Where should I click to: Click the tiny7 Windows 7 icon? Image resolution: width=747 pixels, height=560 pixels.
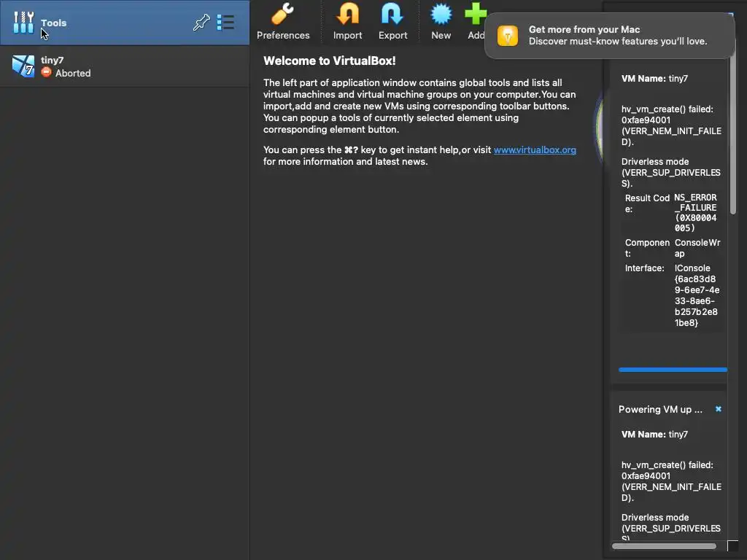point(23,66)
